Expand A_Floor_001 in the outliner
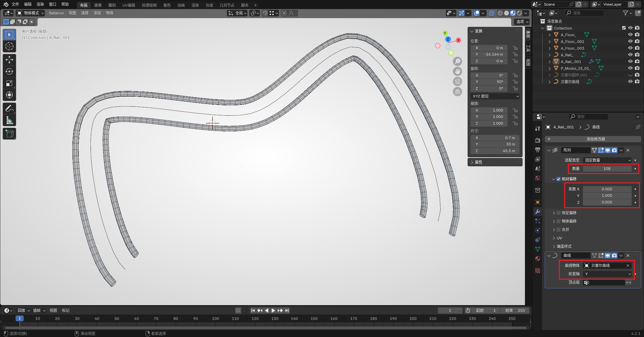 tap(549, 41)
